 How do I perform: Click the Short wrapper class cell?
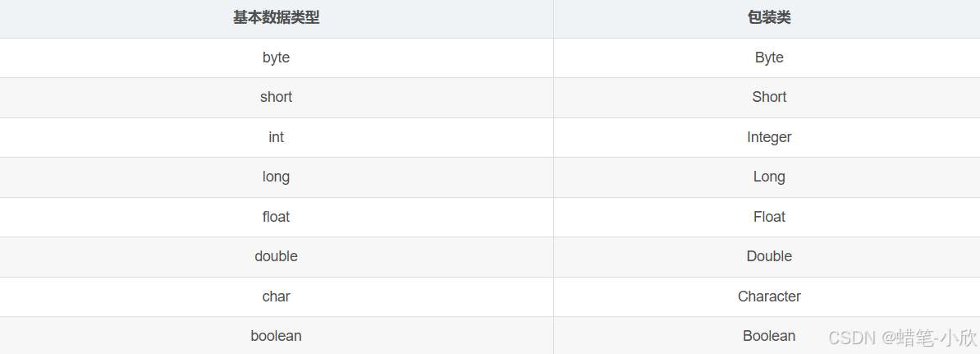pos(769,97)
